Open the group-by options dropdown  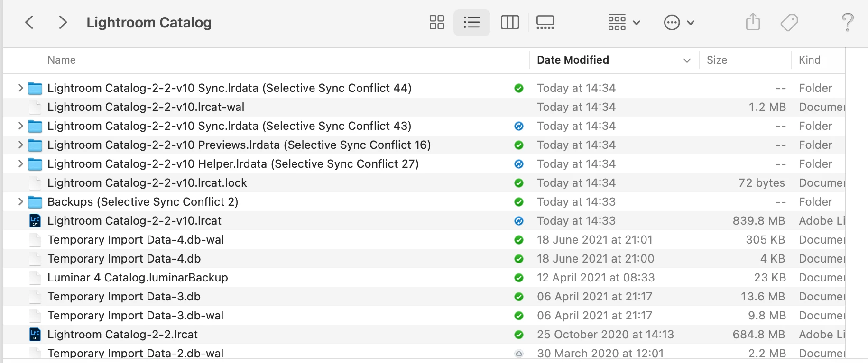[x=624, y=22]
